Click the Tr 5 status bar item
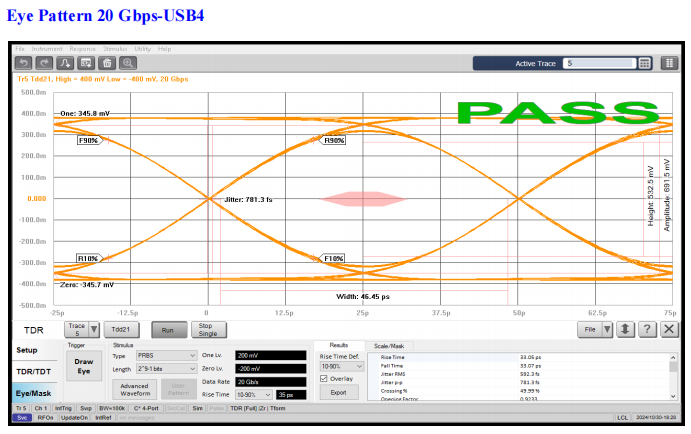Viewport: 691px width, 434px height. point(22,408)
